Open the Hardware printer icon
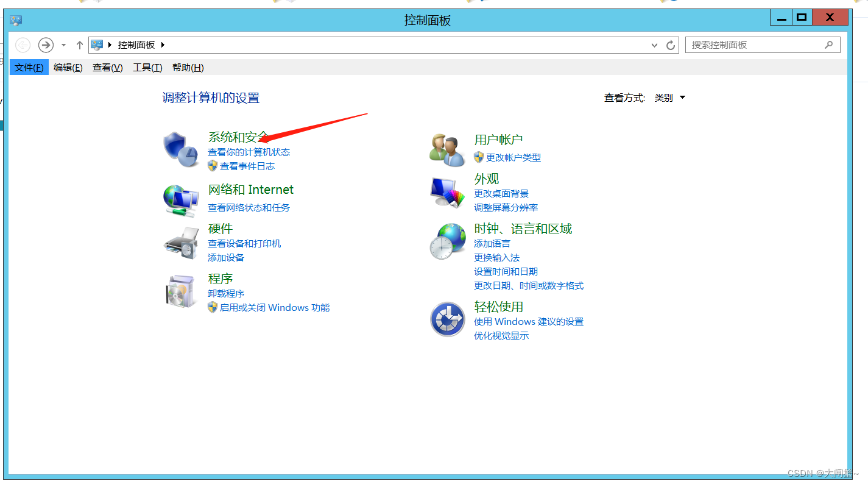Image resolution: width=868 pixels, height=484 pixels. (x=181, y=243)
